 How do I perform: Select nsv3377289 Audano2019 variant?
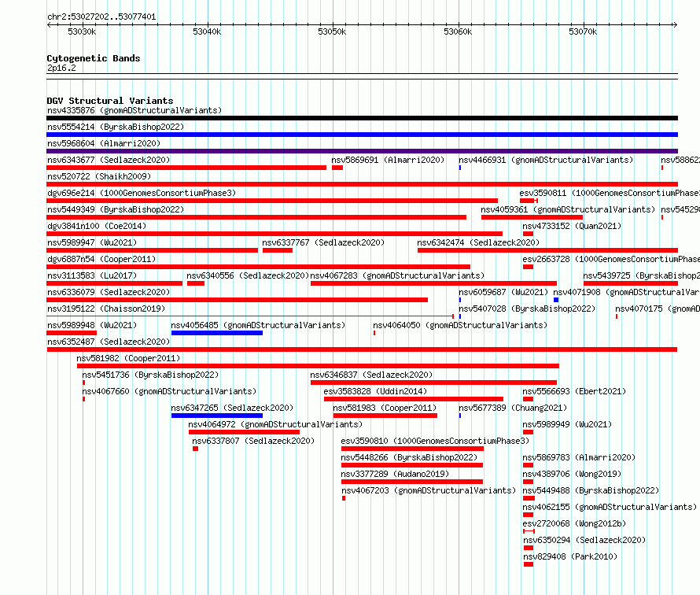coord(395,474)
